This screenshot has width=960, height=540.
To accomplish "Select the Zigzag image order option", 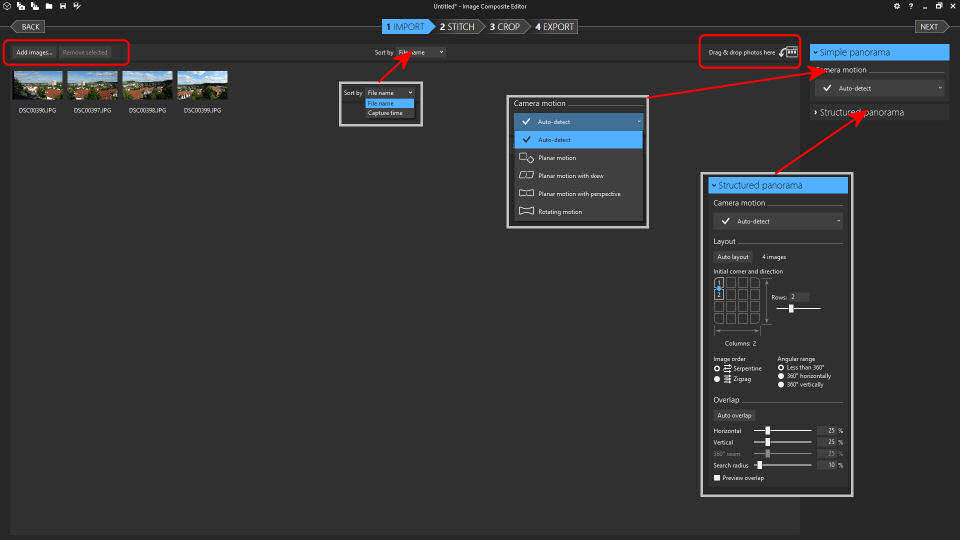I will [x=717, y=379].
